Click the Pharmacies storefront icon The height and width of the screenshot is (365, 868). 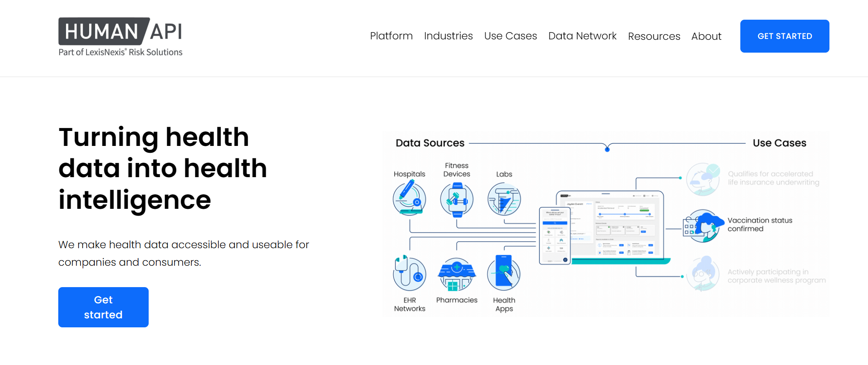(457, 275)
